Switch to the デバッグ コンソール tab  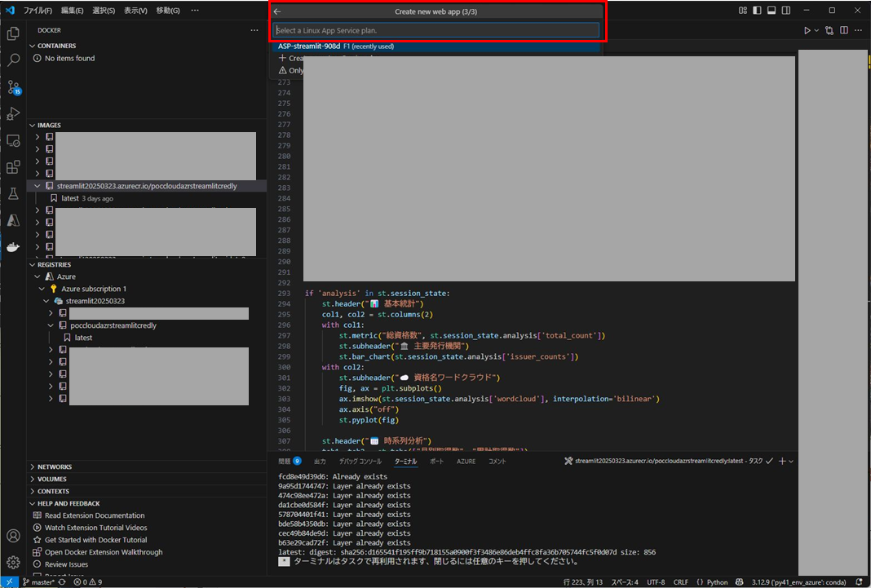360,462
